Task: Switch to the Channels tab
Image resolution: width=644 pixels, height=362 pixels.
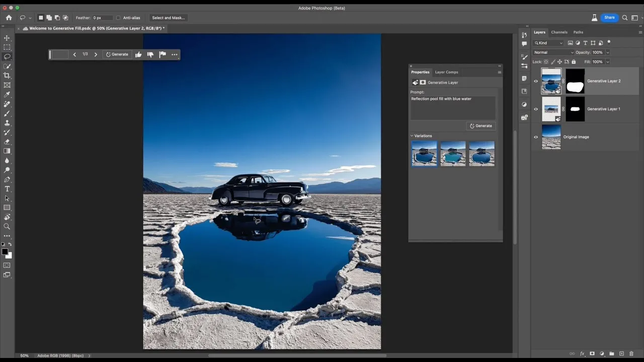Action: [559, 32]
